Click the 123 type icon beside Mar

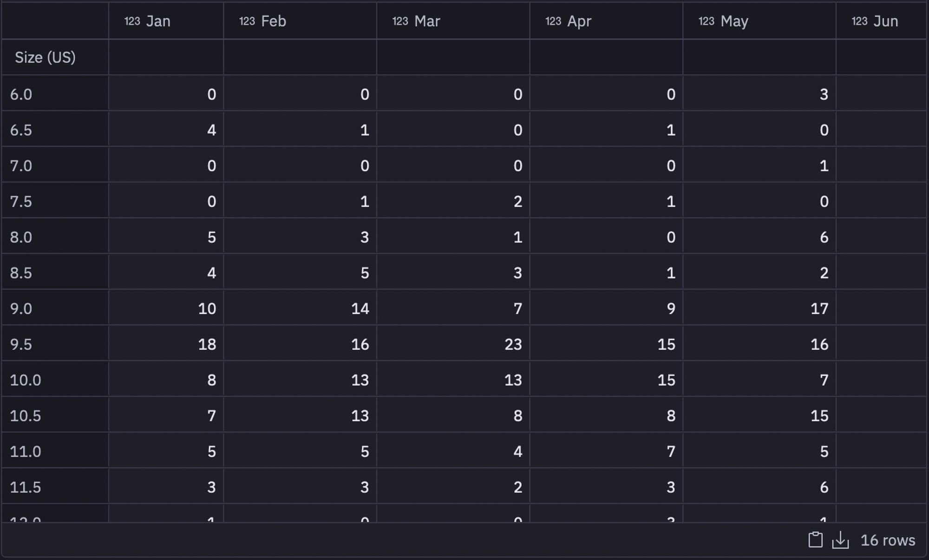tap(400, 21)
